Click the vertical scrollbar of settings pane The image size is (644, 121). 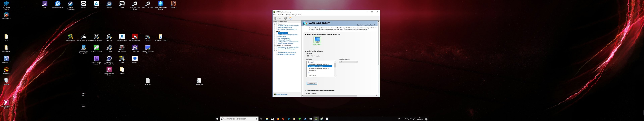[378, 44]
